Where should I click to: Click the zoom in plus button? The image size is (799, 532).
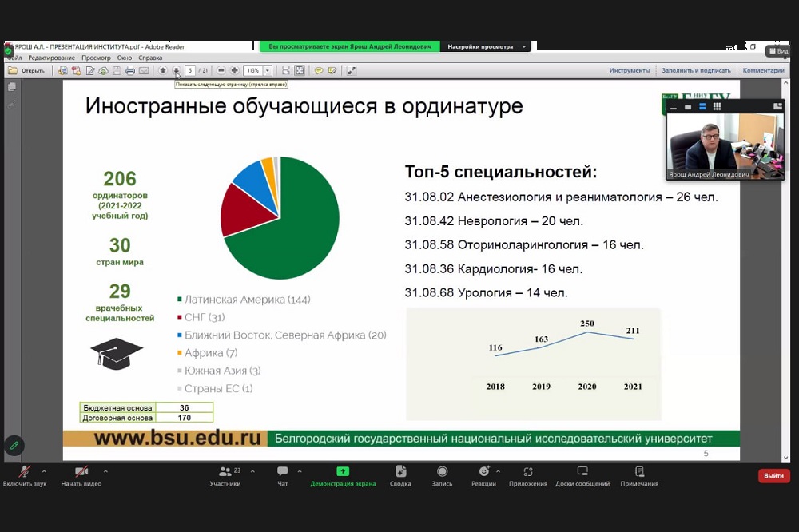[234, 70]
